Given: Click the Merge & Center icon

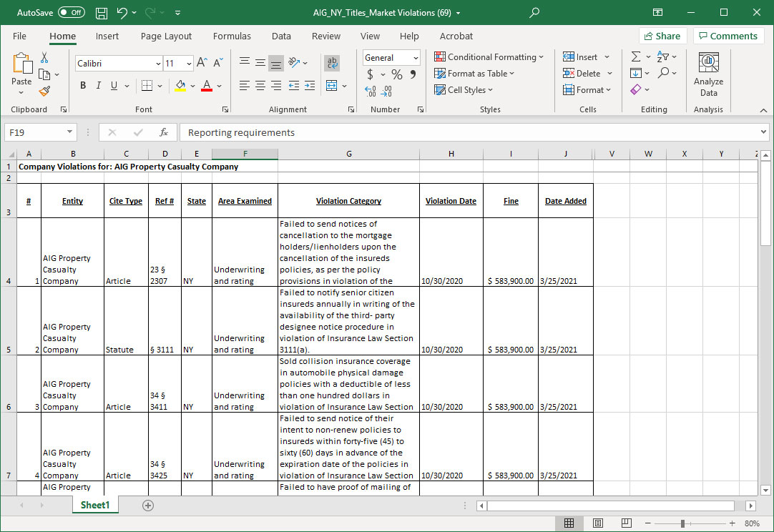Looking at the screenshot, I should 332,86.
